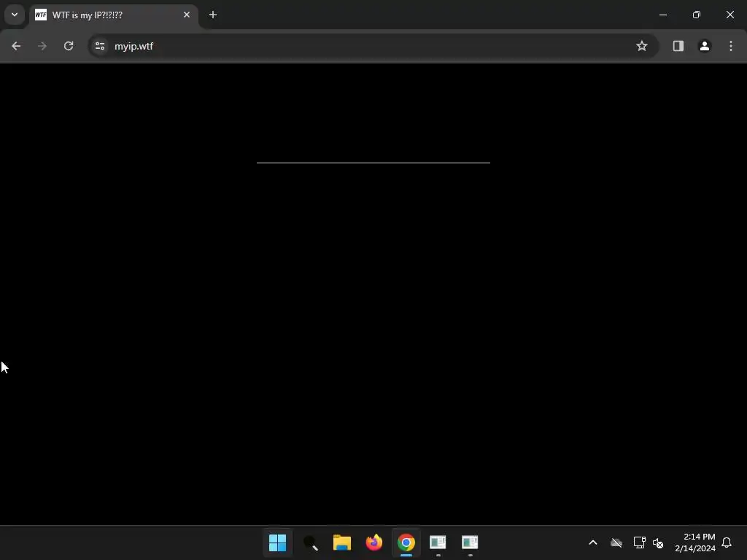Open second green window app in taskbar

point(470,542)
